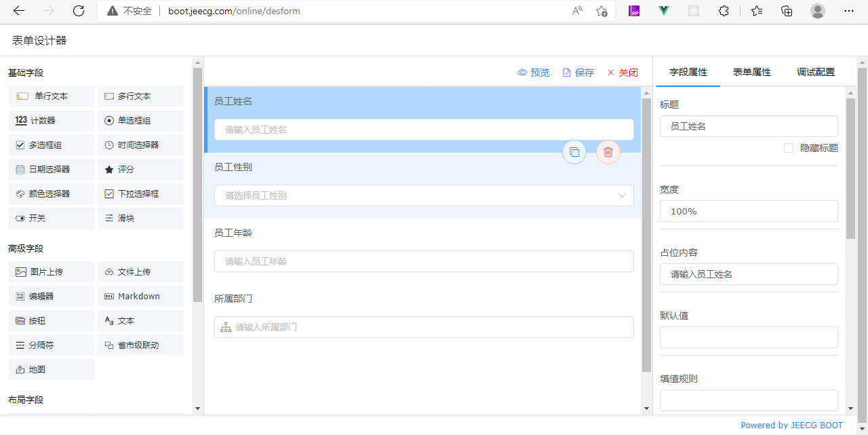Open the browser settings ellipsis menu

click(x=849, y=11)
